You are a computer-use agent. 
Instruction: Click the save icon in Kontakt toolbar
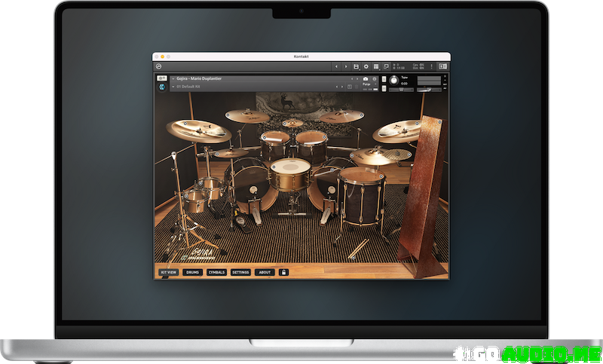pyautogui.click(x=356, y=66)
